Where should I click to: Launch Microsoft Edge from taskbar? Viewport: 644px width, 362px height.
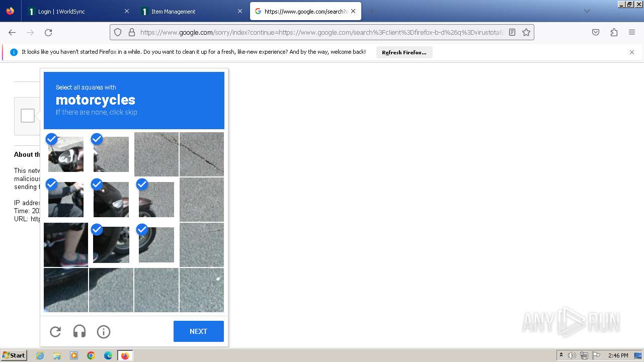tap(108, 355)
